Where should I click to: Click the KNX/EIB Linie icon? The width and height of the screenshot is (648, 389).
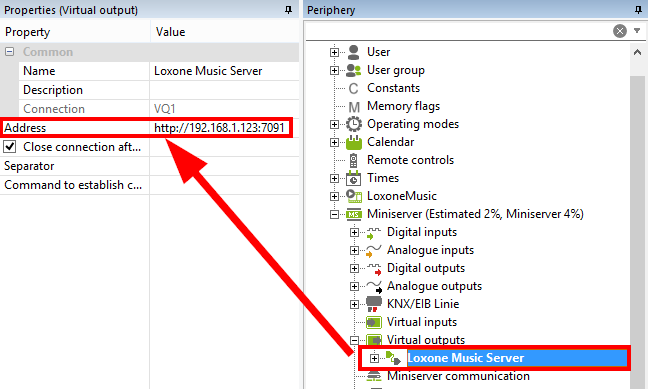pyautogui.click(x=374, y=304)
